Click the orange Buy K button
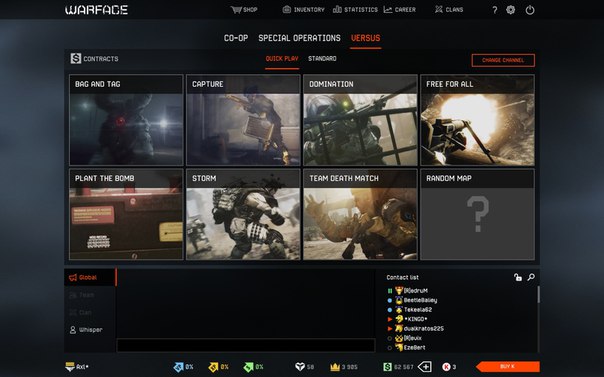 coord(508,367)
